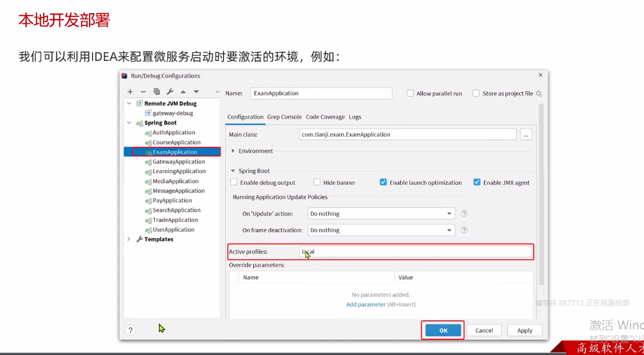Click the double-chevron more toolbar icon
Viewport: 644px width, 355px height.
point(217,92)
